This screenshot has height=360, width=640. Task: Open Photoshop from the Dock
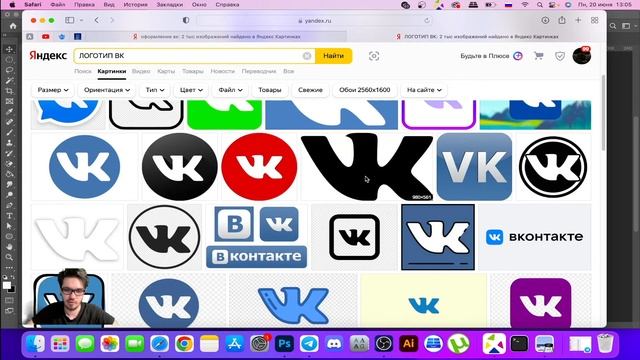point(284,344)
